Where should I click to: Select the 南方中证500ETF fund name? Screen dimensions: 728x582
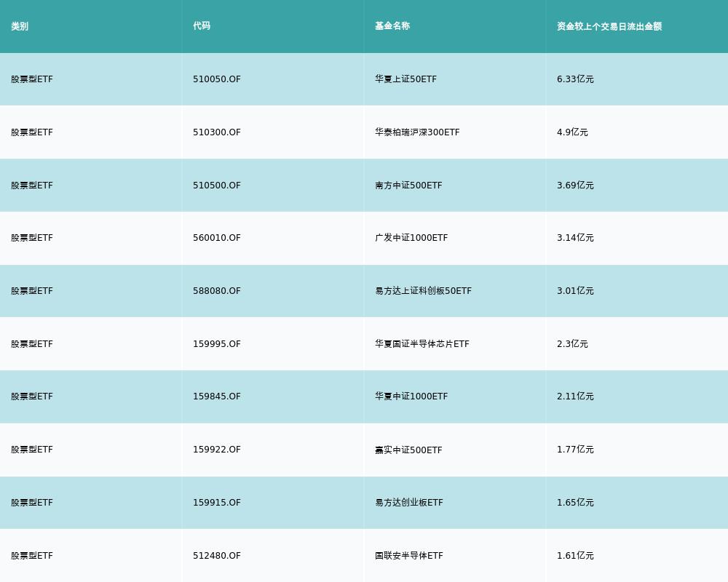pos(408,186)
